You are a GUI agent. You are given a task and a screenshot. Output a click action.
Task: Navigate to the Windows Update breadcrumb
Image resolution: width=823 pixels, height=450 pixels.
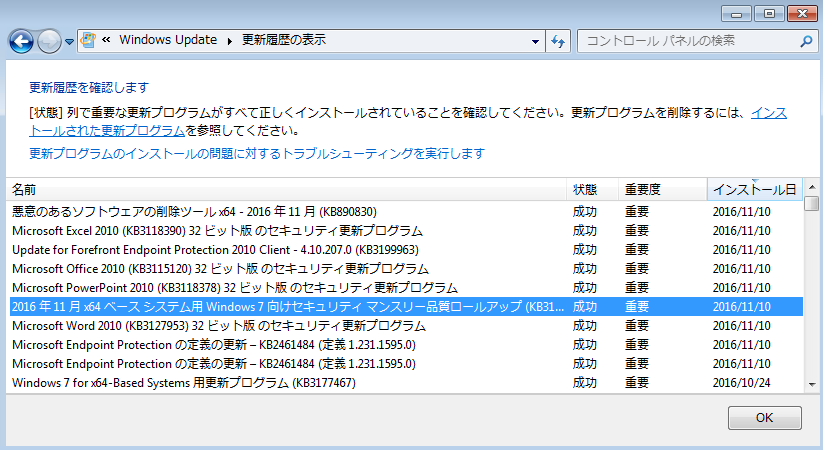click(168, 40)
